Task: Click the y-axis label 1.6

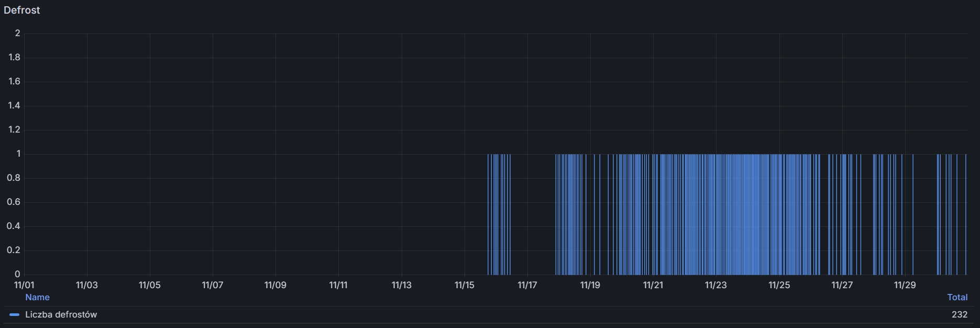Action: coord(14,81)
